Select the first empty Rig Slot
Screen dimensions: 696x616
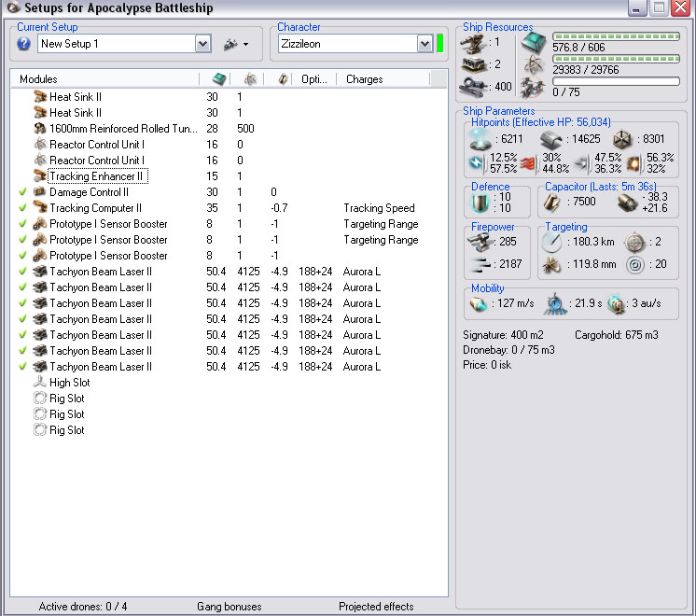pos(229,399)
